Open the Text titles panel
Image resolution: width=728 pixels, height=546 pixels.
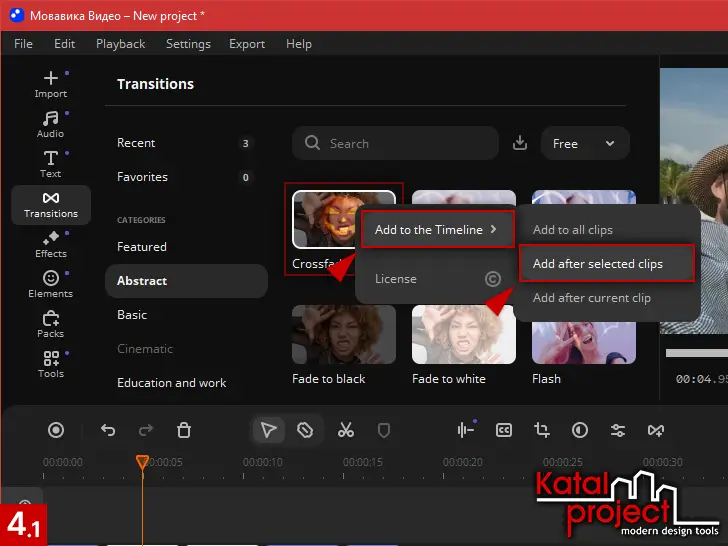coord(50,164)
